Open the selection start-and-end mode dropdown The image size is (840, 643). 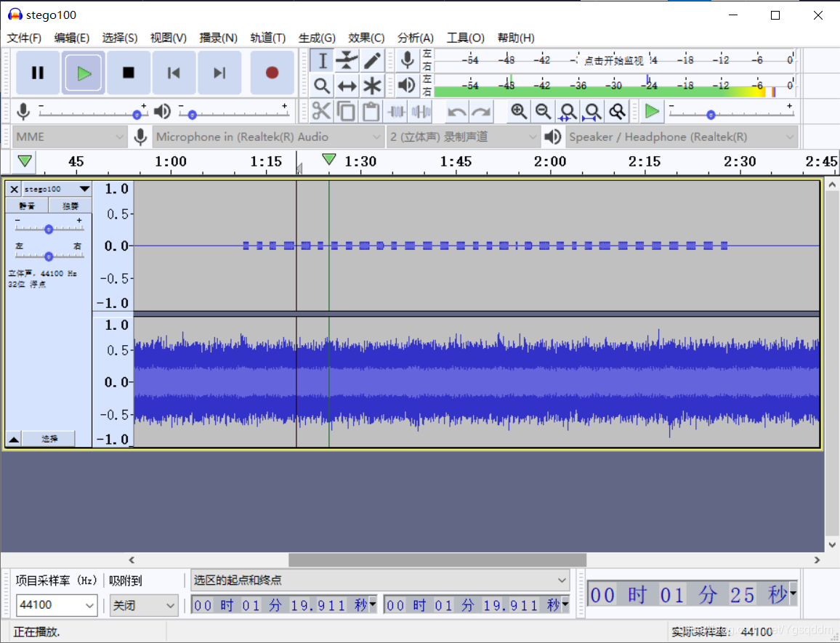click(x=380, y=581)
